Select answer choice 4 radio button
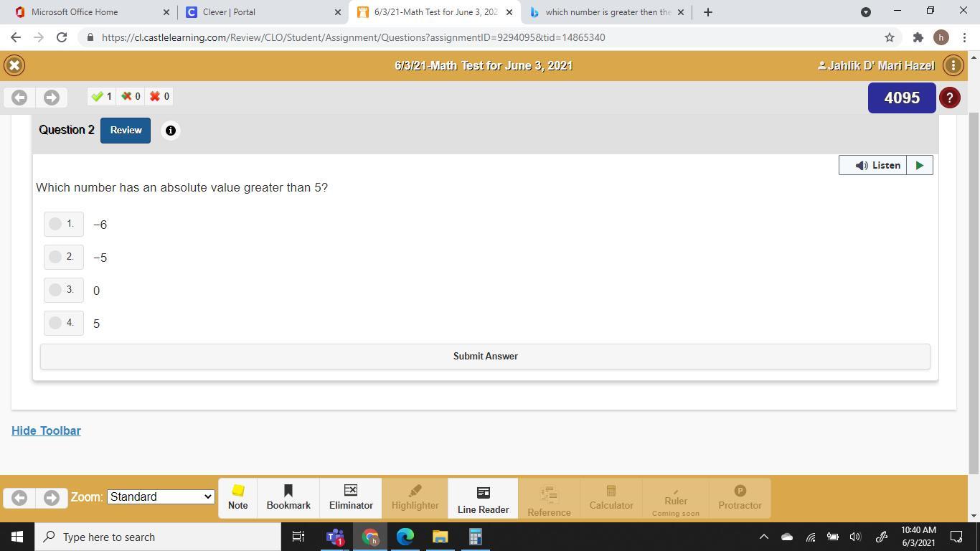 (55, 323)
